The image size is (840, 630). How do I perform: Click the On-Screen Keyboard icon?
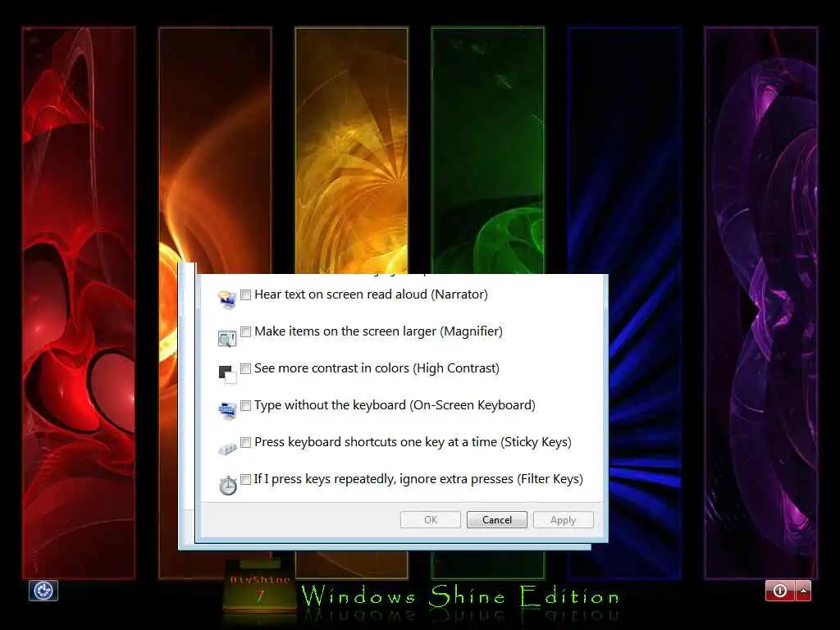point(227,410)
